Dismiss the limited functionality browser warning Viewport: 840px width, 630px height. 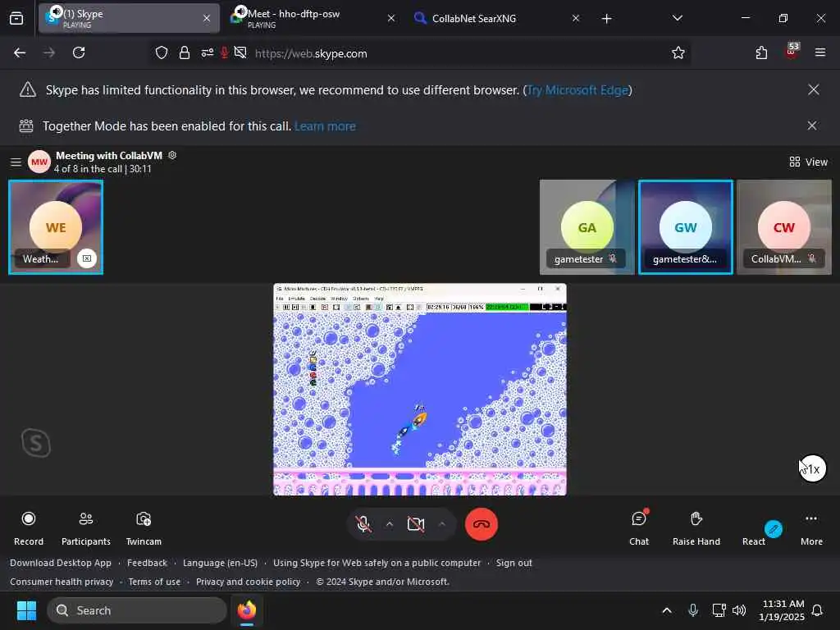click(813, 89)
